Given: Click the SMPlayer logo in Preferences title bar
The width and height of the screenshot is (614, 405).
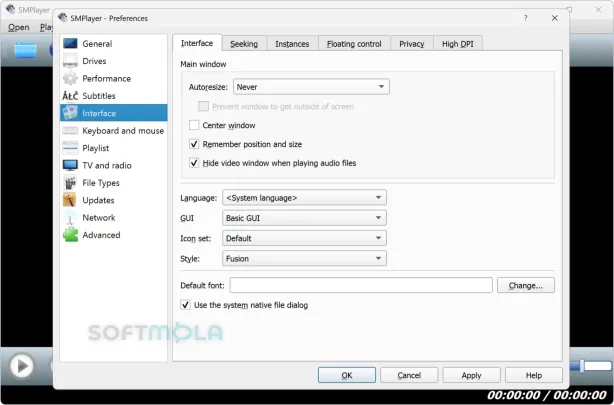Looking at the screenshot, I should tap(62, 18).
